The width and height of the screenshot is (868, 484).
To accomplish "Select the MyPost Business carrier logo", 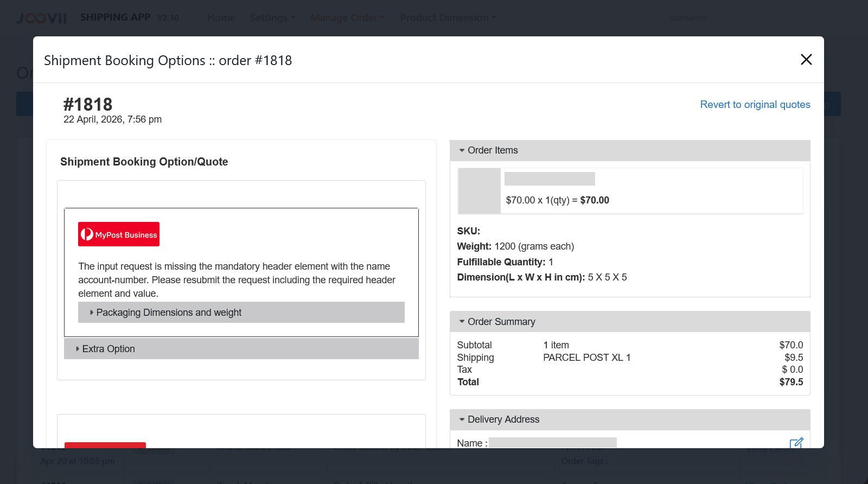I will point(119,234).
